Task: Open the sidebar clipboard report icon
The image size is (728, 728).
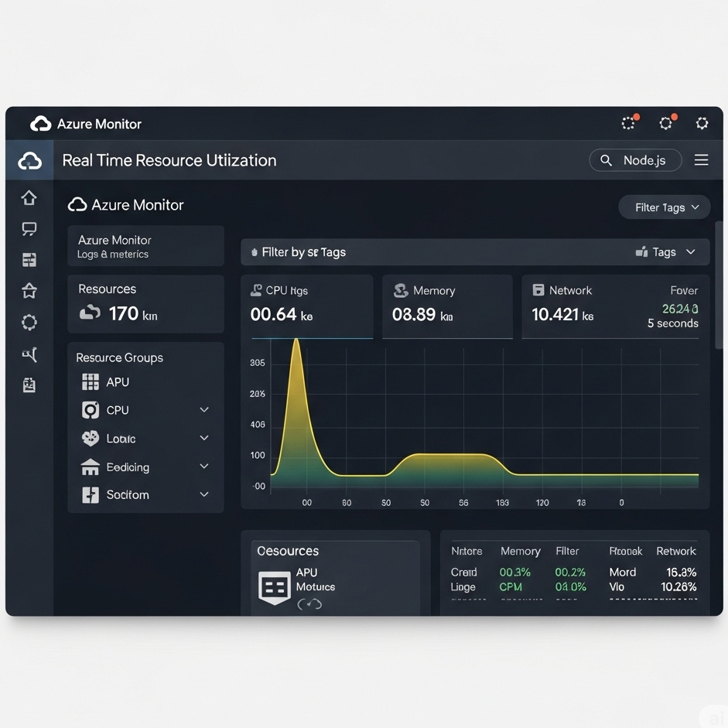Action: click(29, 385)
